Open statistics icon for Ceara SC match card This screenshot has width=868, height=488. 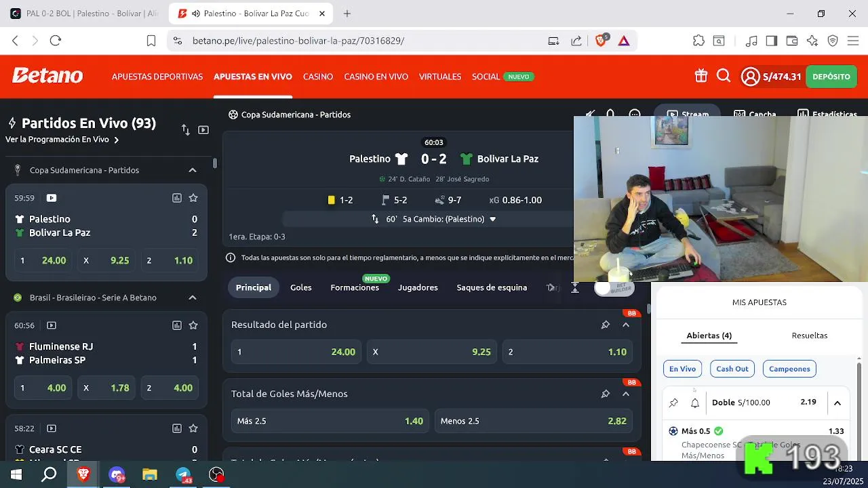[x=177, y=428]
